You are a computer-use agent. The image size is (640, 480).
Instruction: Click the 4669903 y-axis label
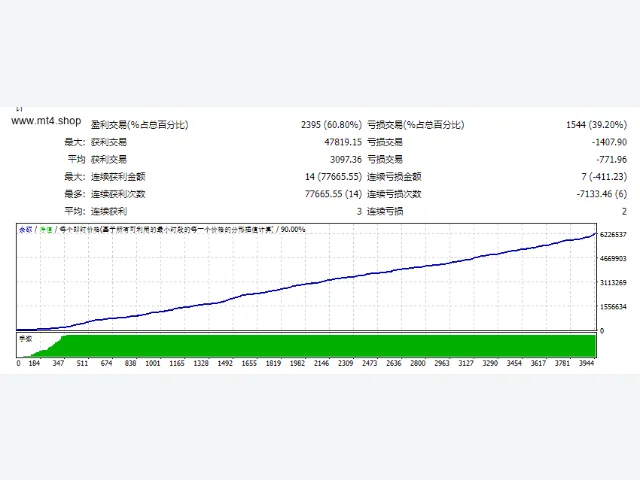pos(613,258)
